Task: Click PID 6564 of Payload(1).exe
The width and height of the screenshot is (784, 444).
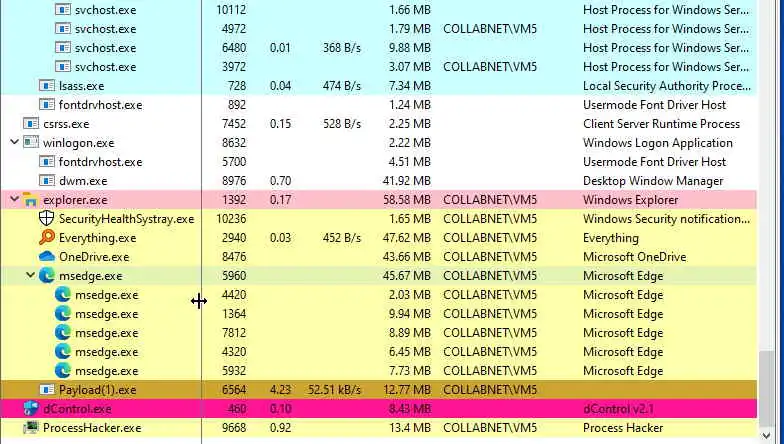Action: click(234, 390)
